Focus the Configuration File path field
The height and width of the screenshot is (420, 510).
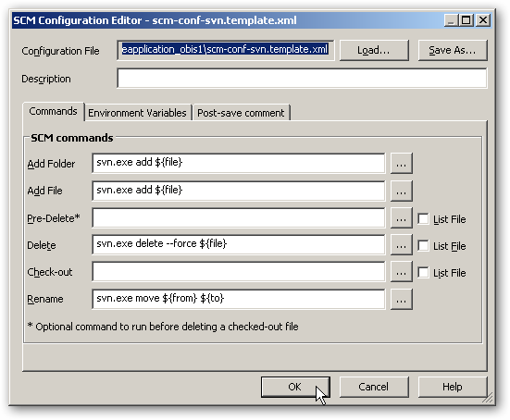[x=226, y=50]
